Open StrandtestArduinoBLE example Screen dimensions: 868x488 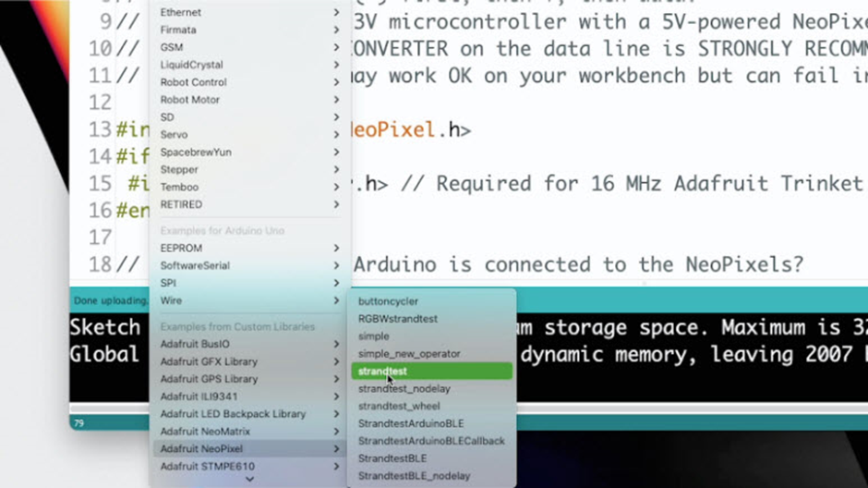click(432, 423)
